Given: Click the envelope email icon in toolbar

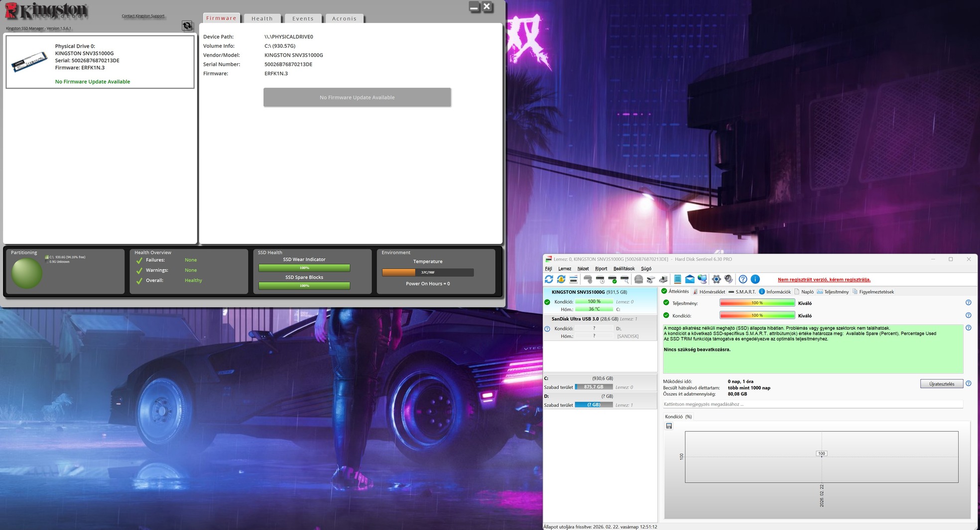Looking at the screenshot, I should 690,279.
